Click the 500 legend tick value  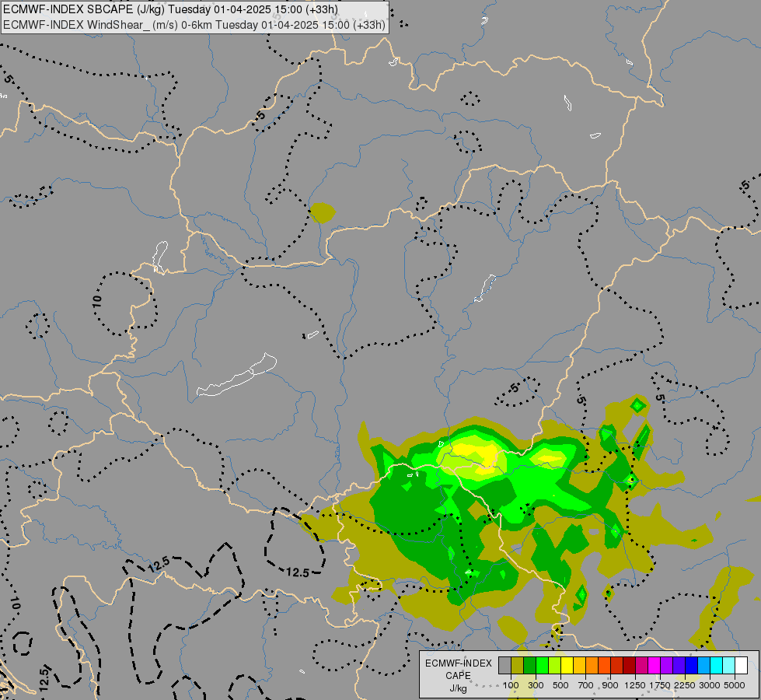(x=560, y=685)
